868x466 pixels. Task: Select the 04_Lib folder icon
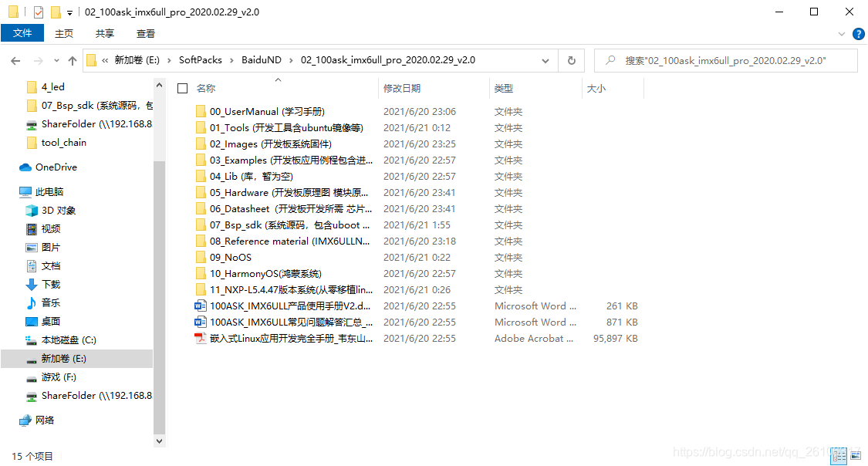click(x=201, y=176)
